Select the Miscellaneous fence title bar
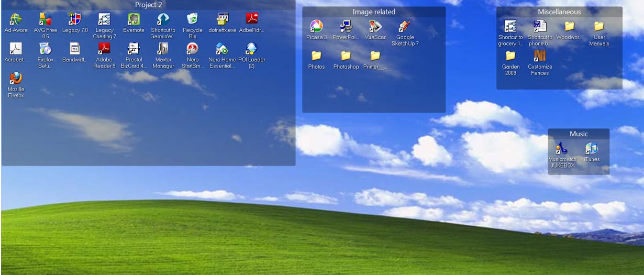 click(559, 12)
